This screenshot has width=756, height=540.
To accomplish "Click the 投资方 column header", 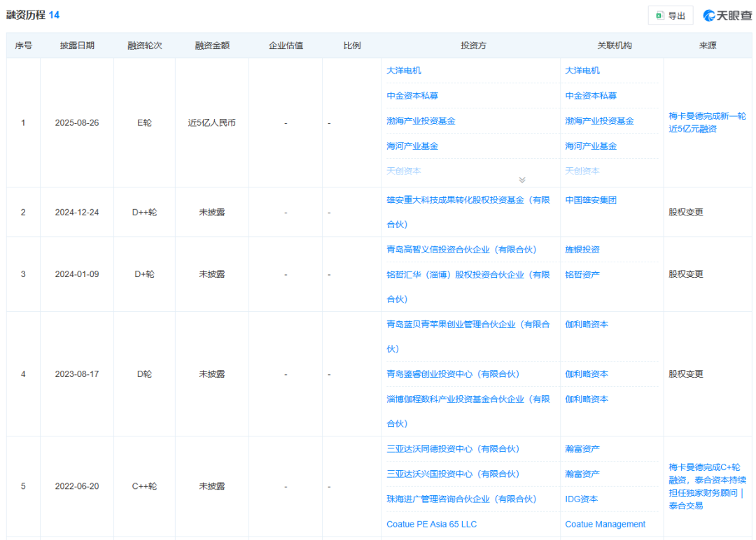I will pos(473,45).
